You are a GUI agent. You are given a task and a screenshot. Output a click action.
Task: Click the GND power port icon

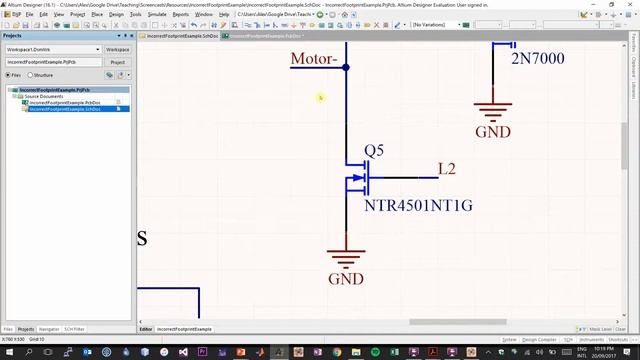(x=293, y=25)
